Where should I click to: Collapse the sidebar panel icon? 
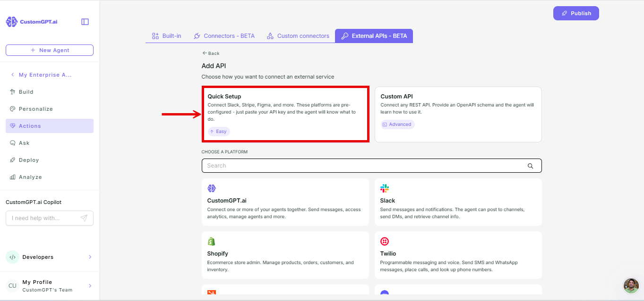coord(85,22)
